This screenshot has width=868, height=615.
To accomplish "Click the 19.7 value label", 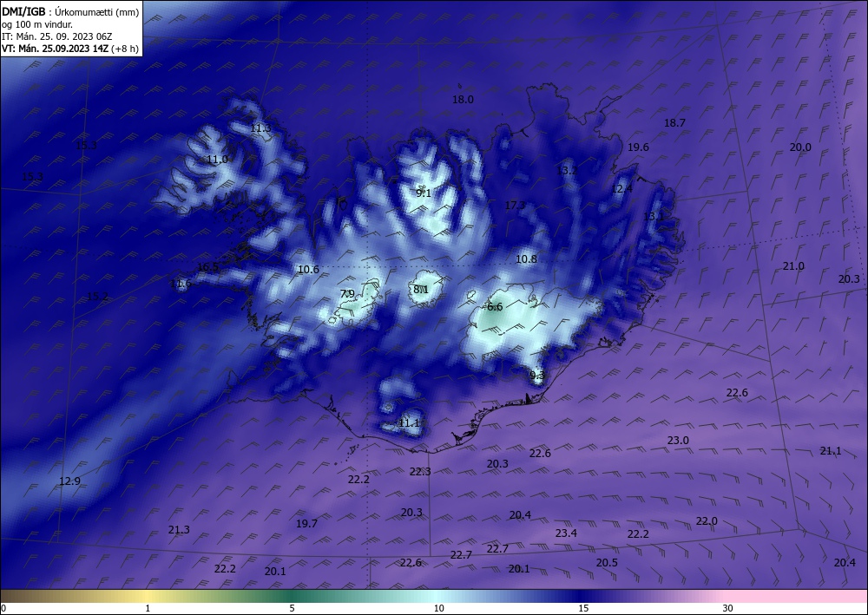I will [306, 523].
